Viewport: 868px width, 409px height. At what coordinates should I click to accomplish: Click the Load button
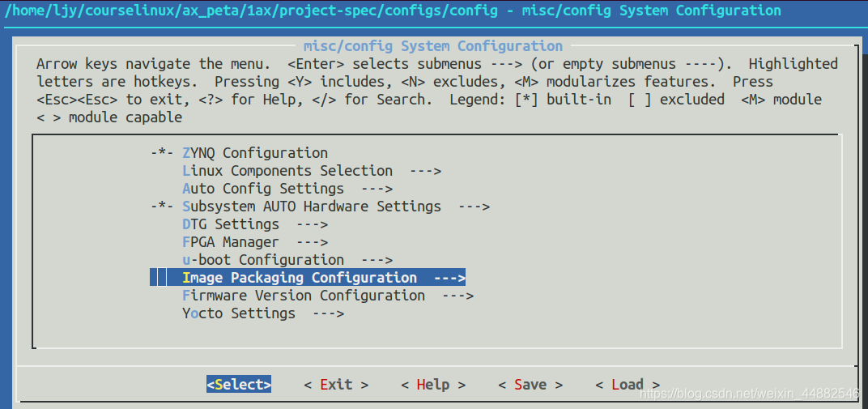pyautogui.click(x=628, y=384)
